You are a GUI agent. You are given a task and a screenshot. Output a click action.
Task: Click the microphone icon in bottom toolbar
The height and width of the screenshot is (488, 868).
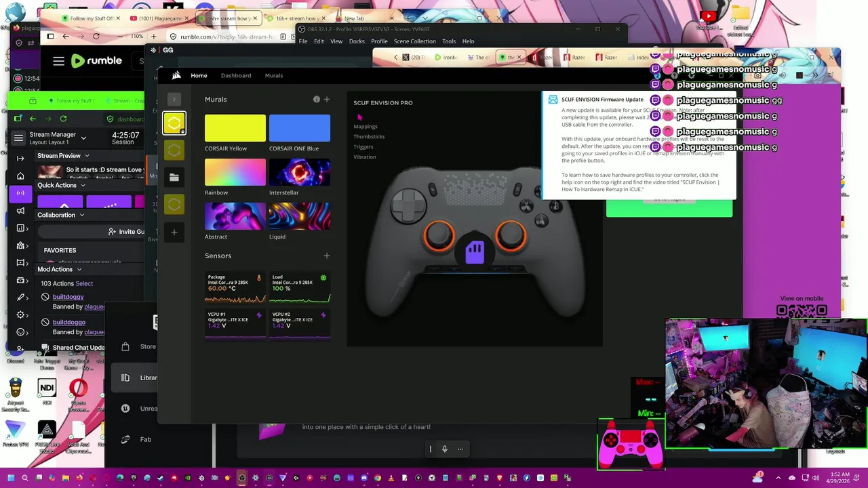pos(445,449)
